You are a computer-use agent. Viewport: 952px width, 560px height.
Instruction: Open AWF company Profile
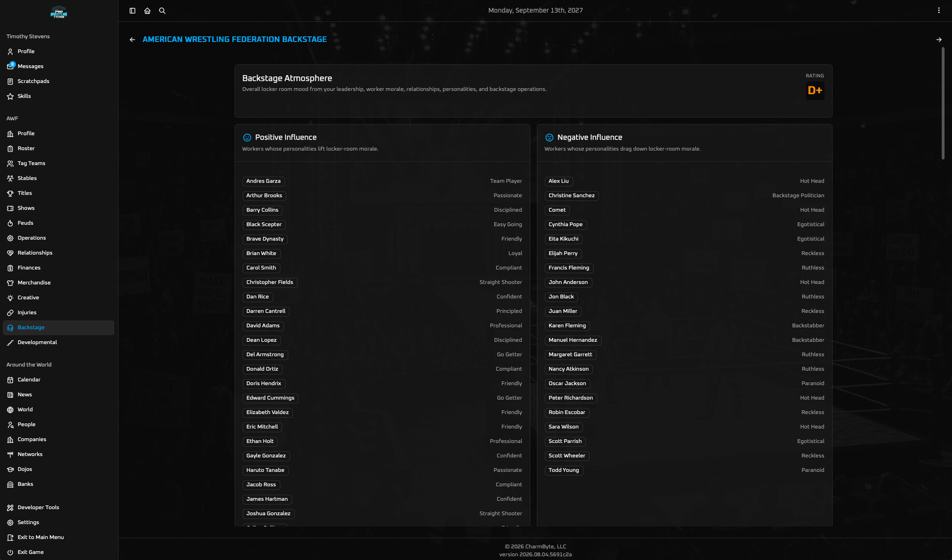click(x=58, y=134)
